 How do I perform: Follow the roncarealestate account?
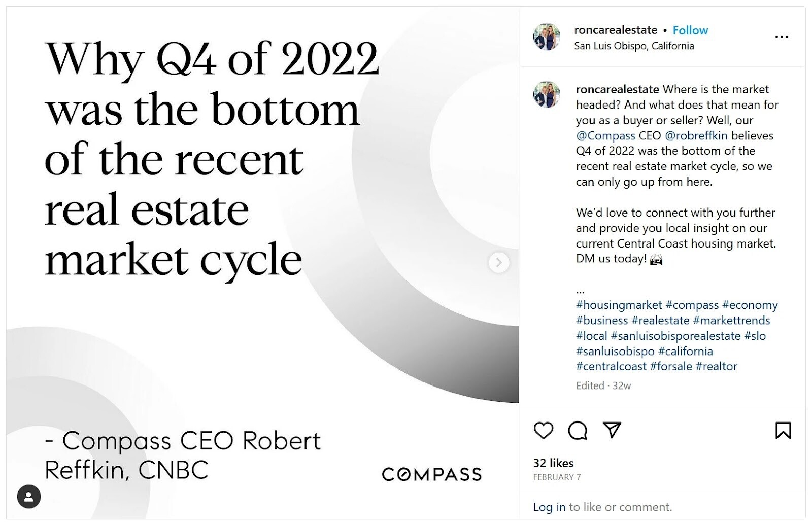click(x=690, y=30)
